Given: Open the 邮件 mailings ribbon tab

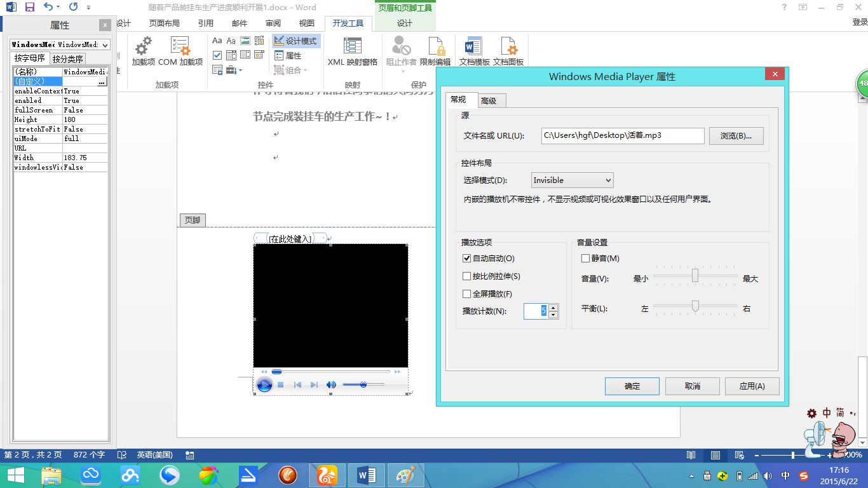Looking at the screenshot, I should (240, 24).
